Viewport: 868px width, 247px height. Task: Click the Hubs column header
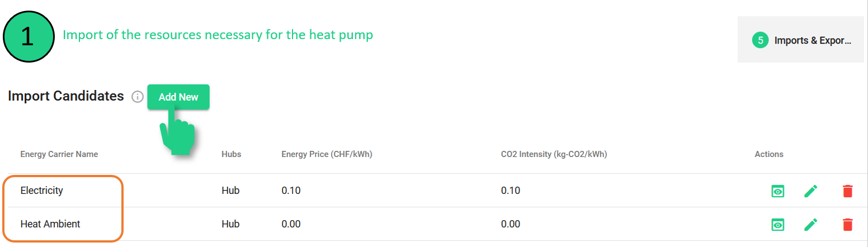232,154
